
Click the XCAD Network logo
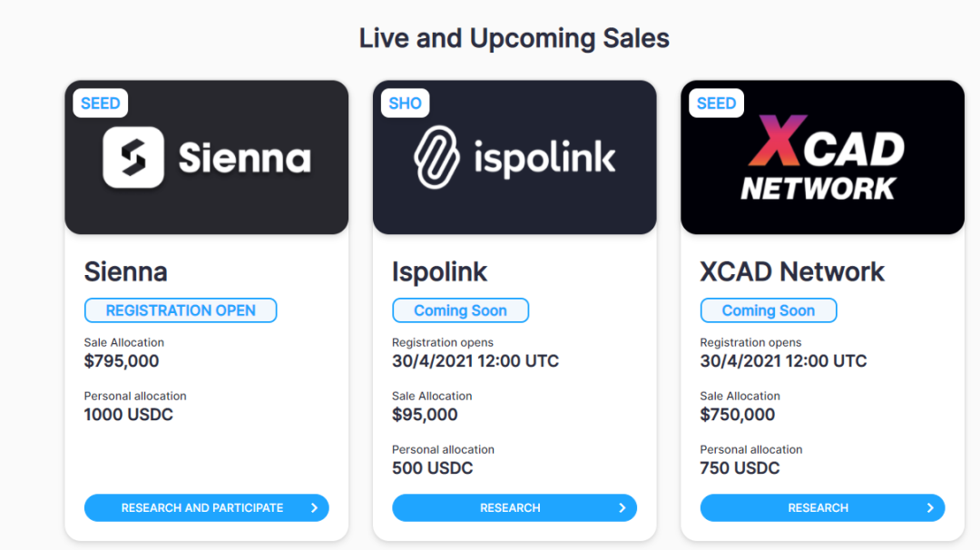tap(822, 158)
